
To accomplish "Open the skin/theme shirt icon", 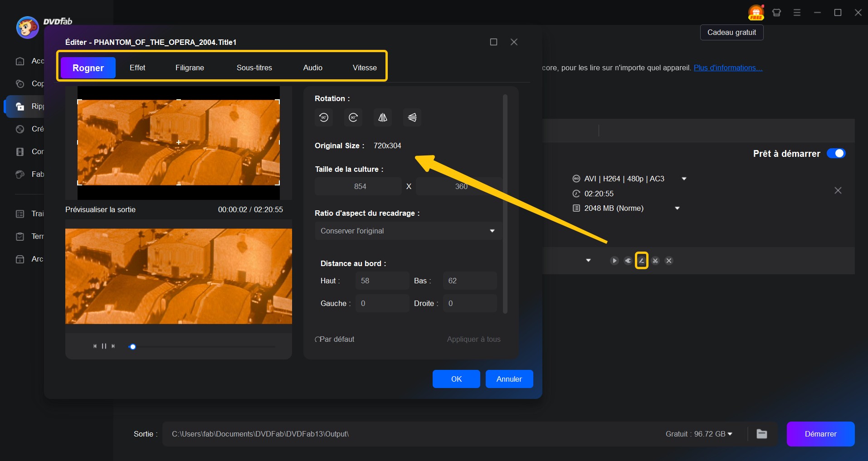I will click(x=776, y=13).
